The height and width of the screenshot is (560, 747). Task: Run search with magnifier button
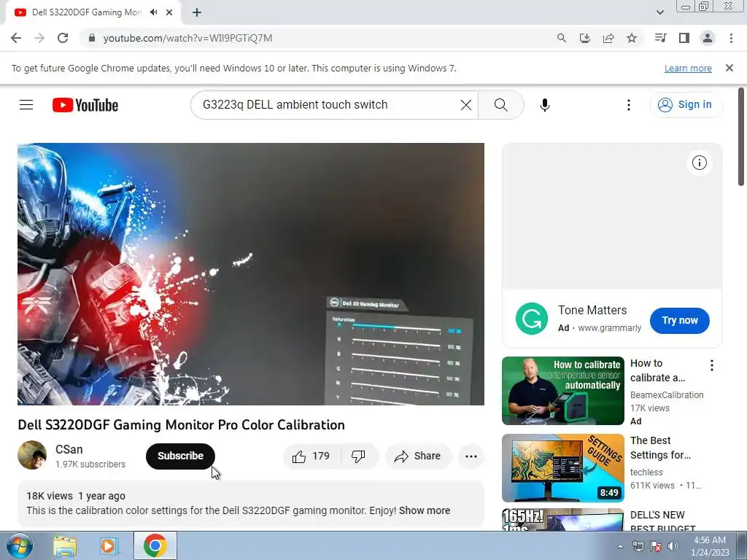(x=500, y=105)
